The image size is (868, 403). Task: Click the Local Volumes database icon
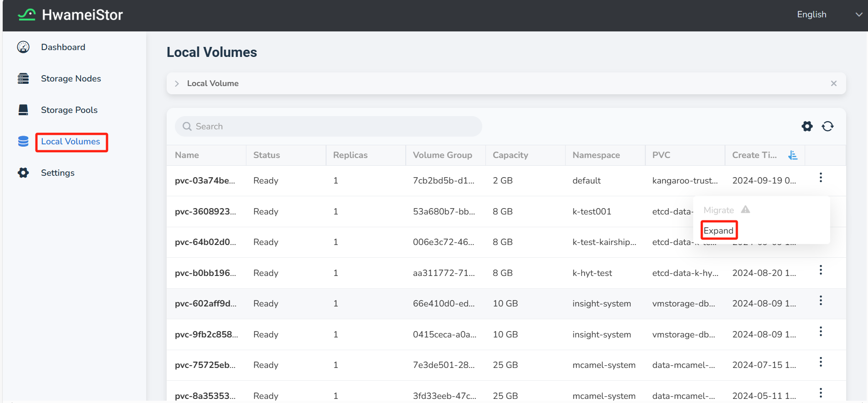pyautogui.click(x=23, y=142)
